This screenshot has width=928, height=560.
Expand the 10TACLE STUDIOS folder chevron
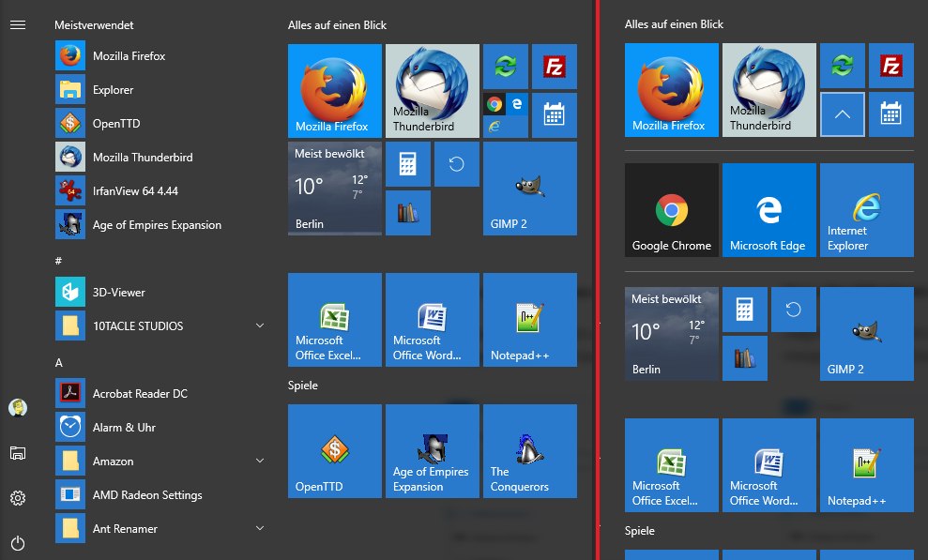(x=259, y=325)
